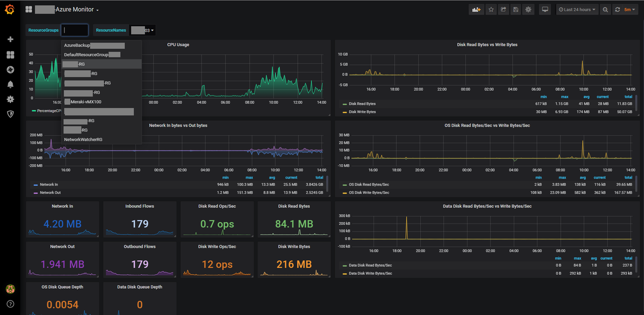
Task: Open the ResourceNames variable dropdown
Action: click(x=143, y=31)
